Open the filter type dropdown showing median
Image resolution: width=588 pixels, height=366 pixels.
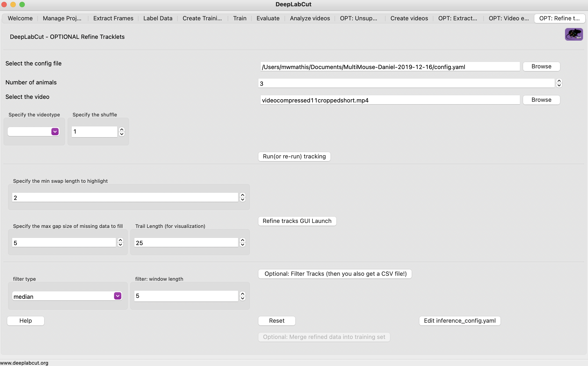tap(117, 296)
